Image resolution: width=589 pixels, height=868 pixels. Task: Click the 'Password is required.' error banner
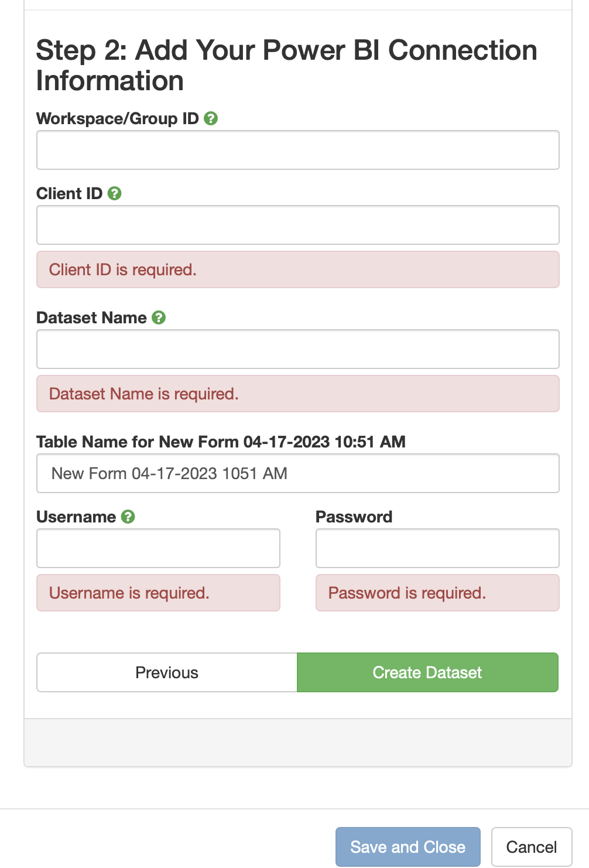(437, 593)
